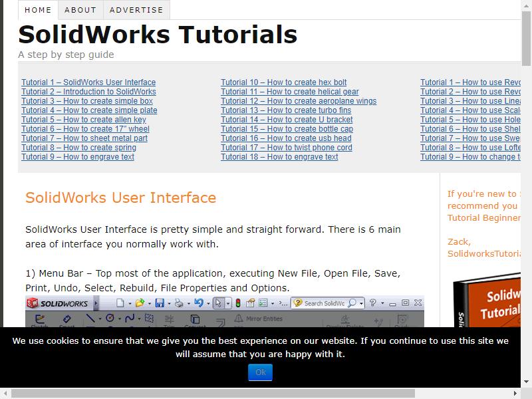The image size is (532, 399).
Task: Click the New document icon in SolidWorks image
Action: click(x=120, y=303)
